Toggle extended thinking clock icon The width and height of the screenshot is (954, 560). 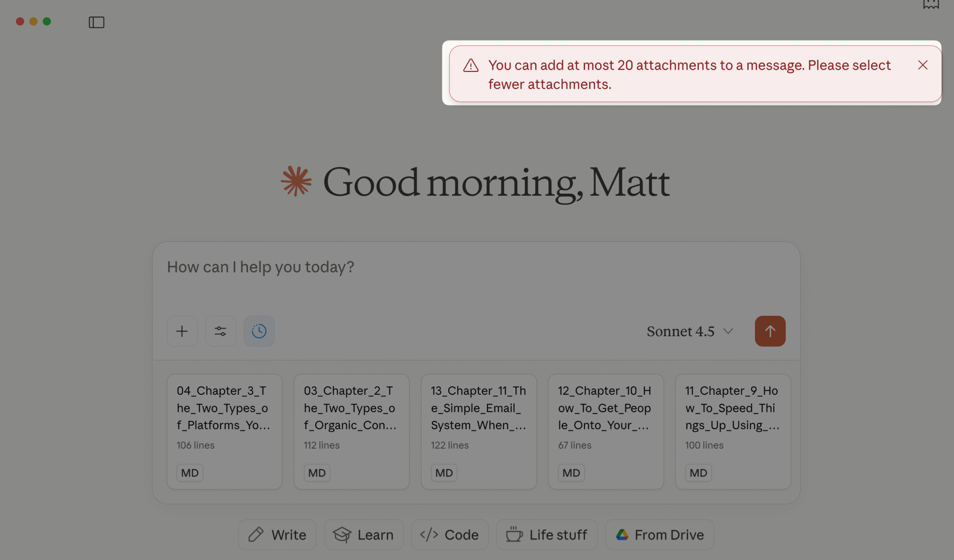point(259,331)
